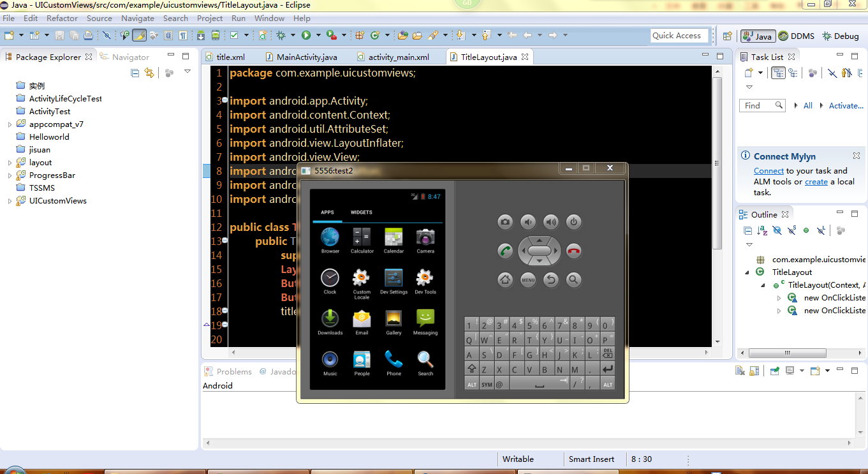
Task: Expand the UICustomViews project
Action: (x=10, y=201)
